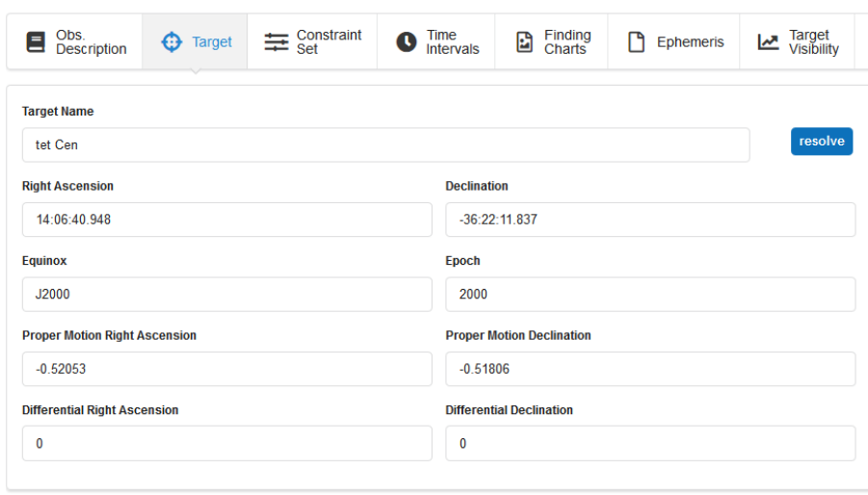Select the Target Visibility tab text
This screenshot has height=495, width=868.
click(x=813, y=42)
